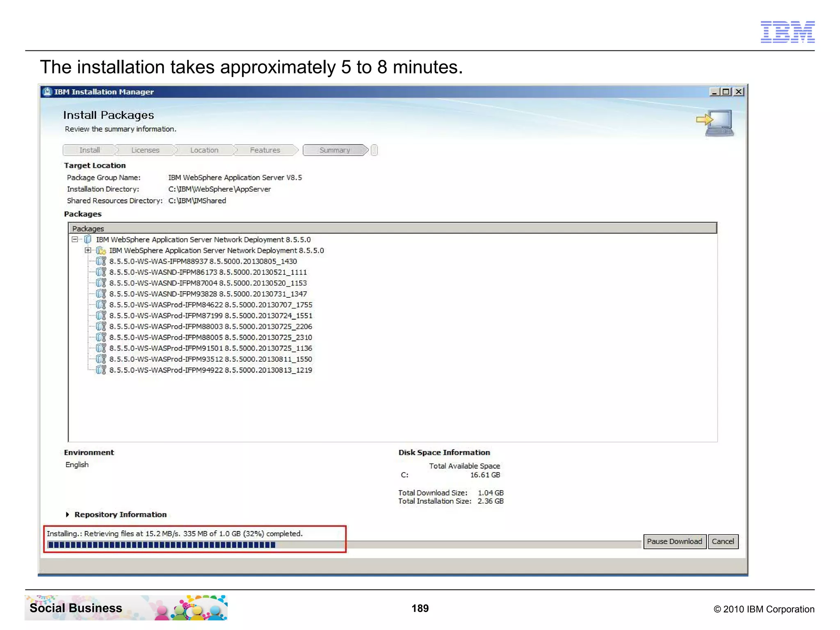Click the nested Network Deployment folder icon
This screenshot has width=840, height=630.
101,251
